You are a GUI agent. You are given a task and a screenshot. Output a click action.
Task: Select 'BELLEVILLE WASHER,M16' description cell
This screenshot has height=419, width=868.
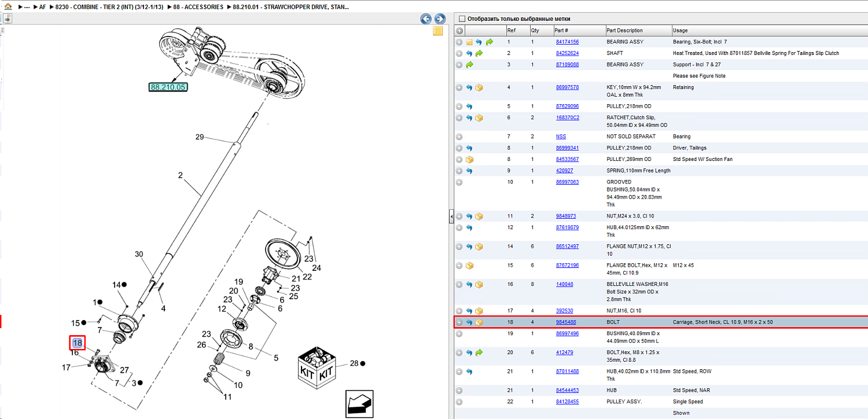(x=637, y=292)
